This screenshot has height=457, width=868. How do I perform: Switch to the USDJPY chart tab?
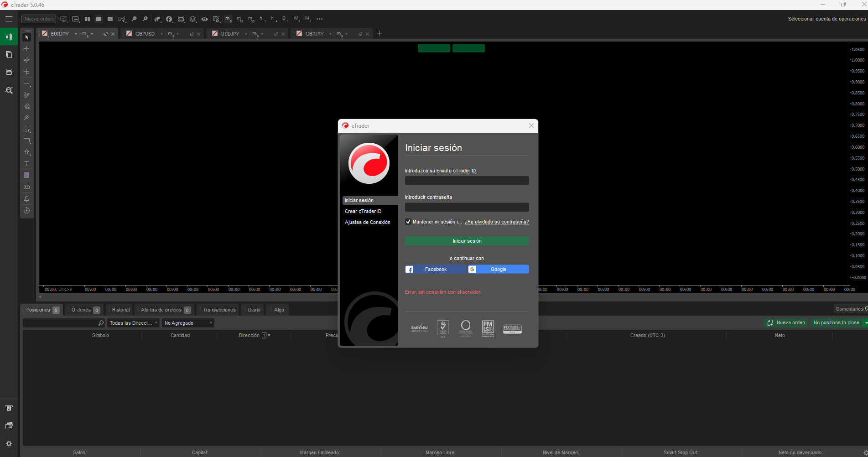tap(230, 34)
